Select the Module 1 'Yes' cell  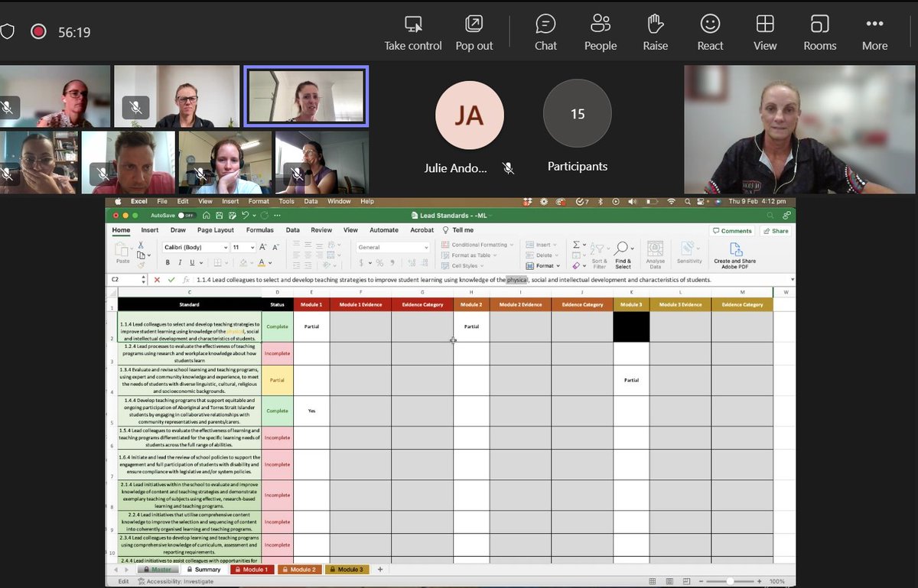click(x=311, y=411)
